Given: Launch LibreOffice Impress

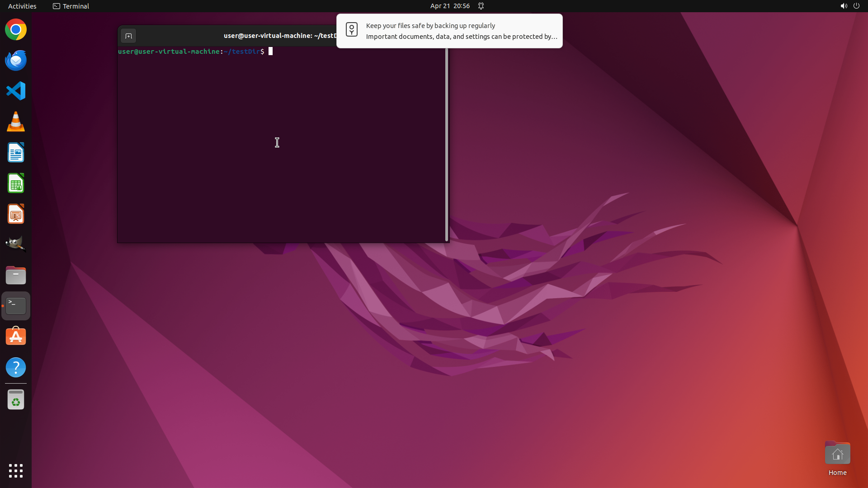Looking at the screenshot, I should [16, 214].
